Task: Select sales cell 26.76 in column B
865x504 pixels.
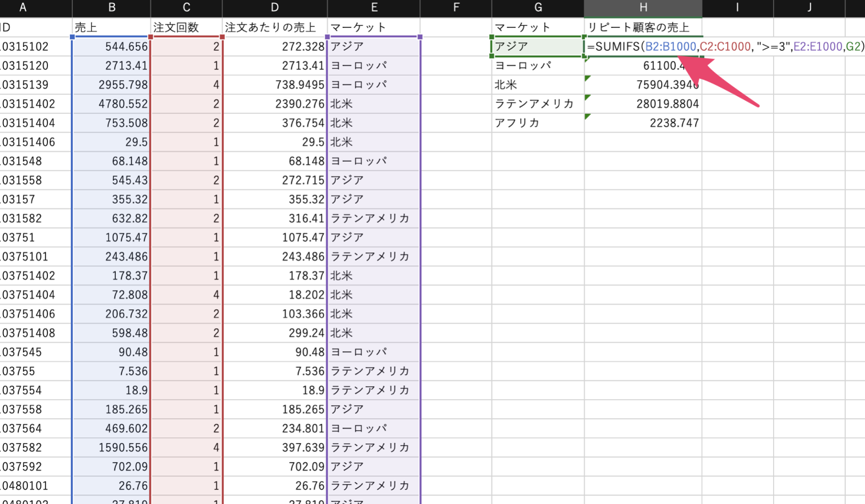Action: [111, 486]
